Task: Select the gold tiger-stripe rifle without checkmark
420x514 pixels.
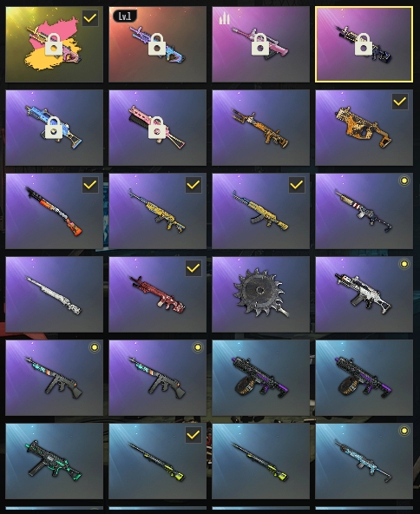Action: coord(260,128)
